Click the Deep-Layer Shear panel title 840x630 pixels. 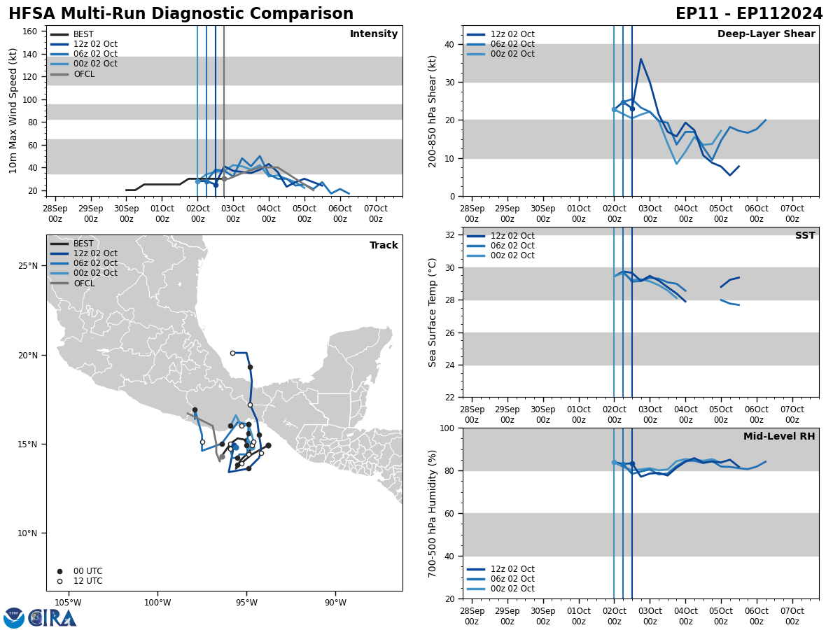pyautogui.click(x=766, y=34)
